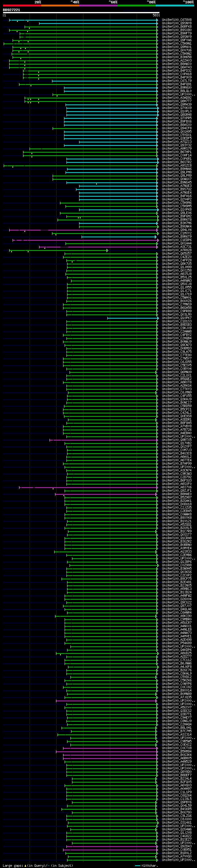The height and width of the screenshot is (868, 197).
Task: Select hit label UniRef100_C0CTX8
Action: coord(177,748)
